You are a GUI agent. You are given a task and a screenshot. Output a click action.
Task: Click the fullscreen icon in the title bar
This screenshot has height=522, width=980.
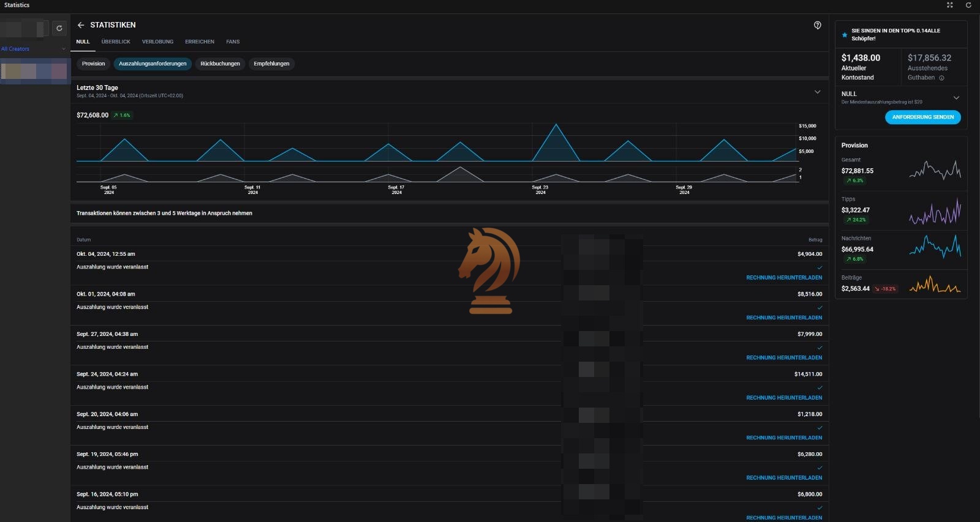tap(950, 5)
